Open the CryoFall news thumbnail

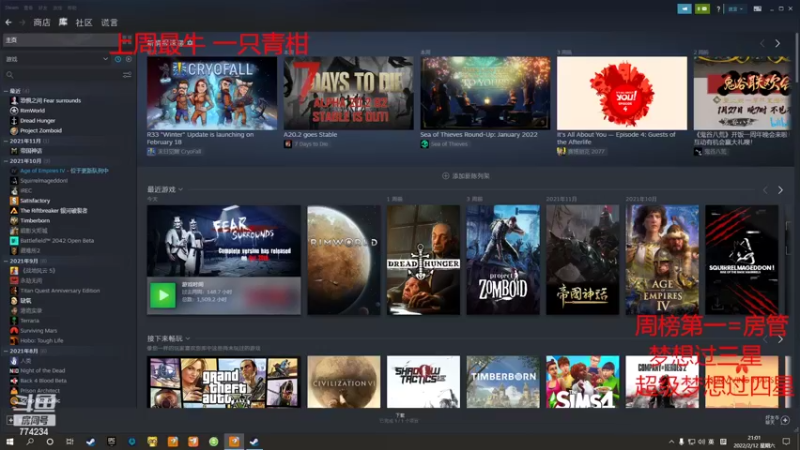tap(212, 93)
